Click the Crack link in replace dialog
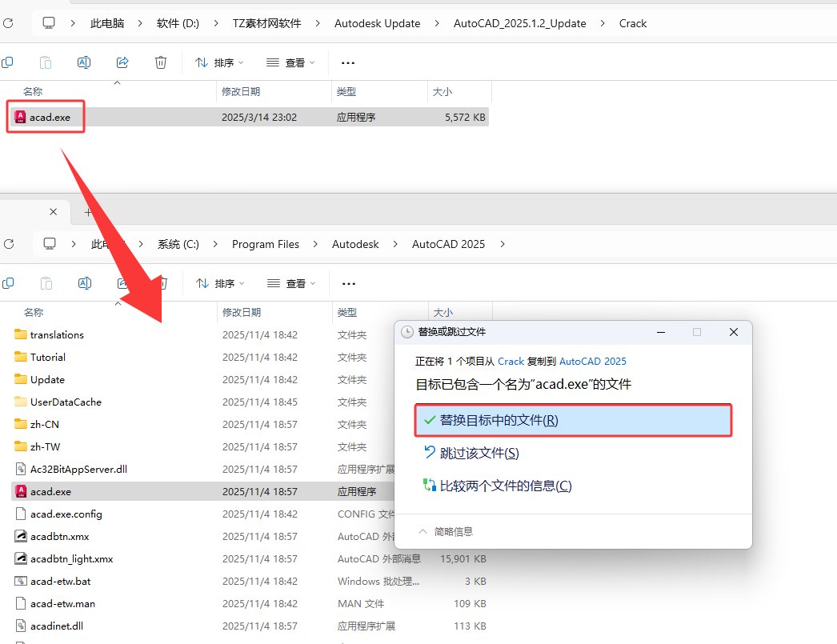The image size is (837, 644). 511,362
